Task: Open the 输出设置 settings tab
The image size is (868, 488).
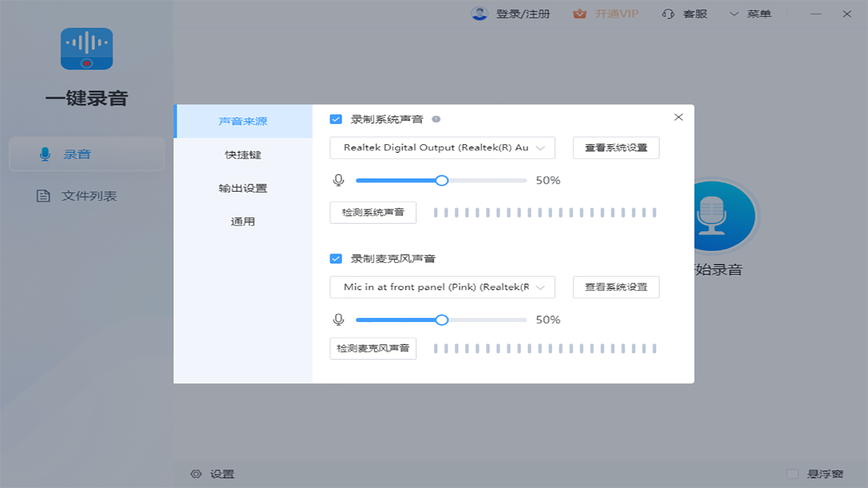Action: (243, 188)
